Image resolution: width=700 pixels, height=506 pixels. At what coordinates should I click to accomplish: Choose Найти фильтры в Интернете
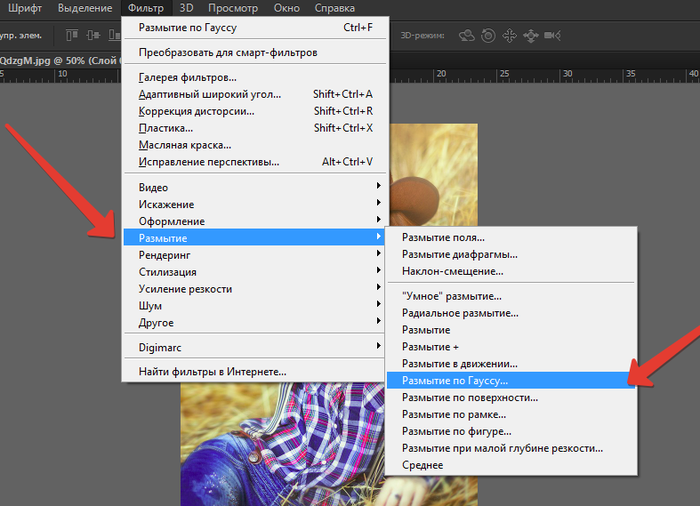click(255, 372)
